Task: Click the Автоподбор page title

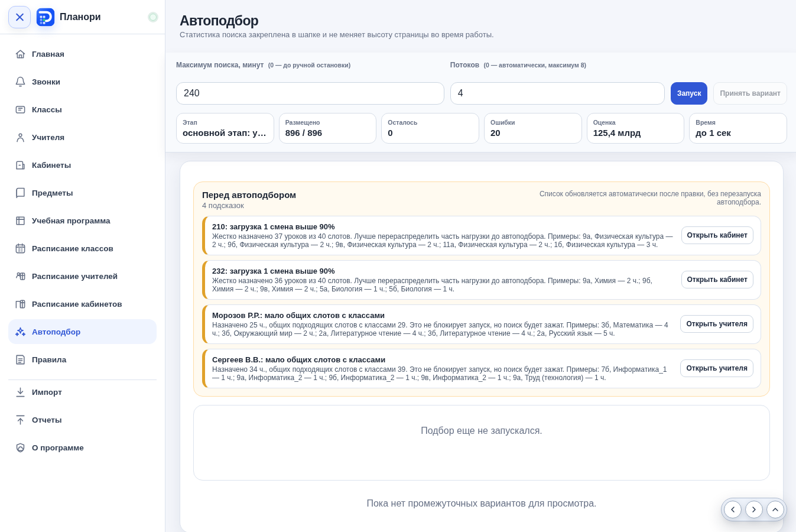Action: [219, 21]
